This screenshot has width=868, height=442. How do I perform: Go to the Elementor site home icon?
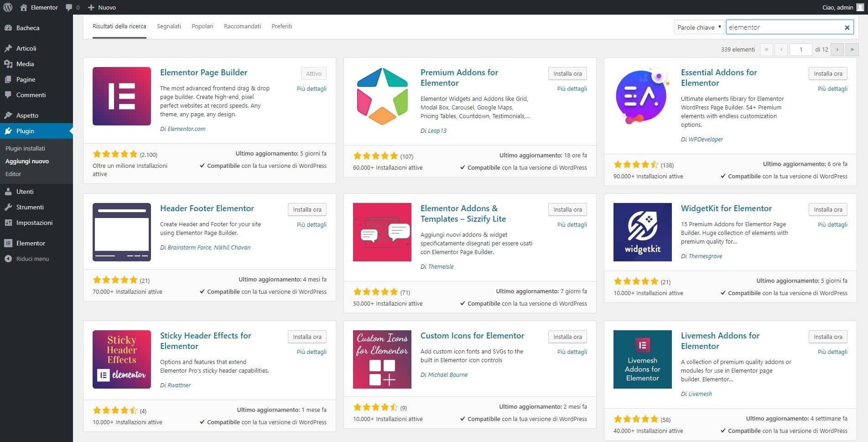coord(24,7)
